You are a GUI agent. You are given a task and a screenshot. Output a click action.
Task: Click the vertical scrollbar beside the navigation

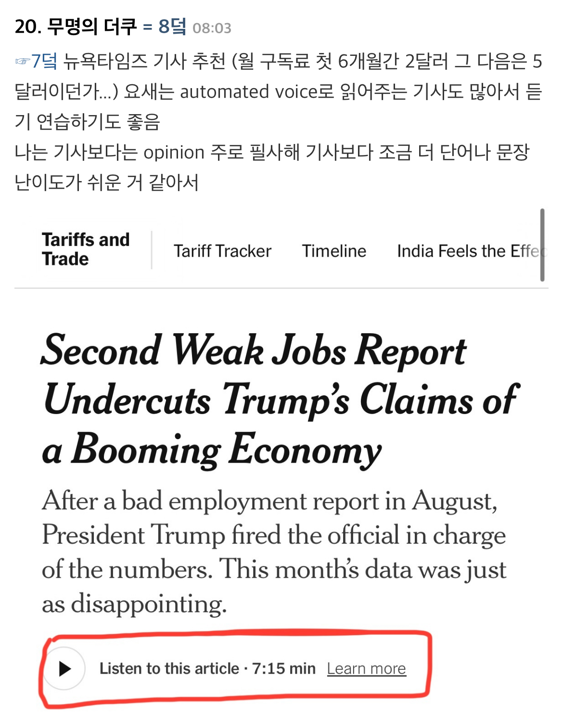542,245
